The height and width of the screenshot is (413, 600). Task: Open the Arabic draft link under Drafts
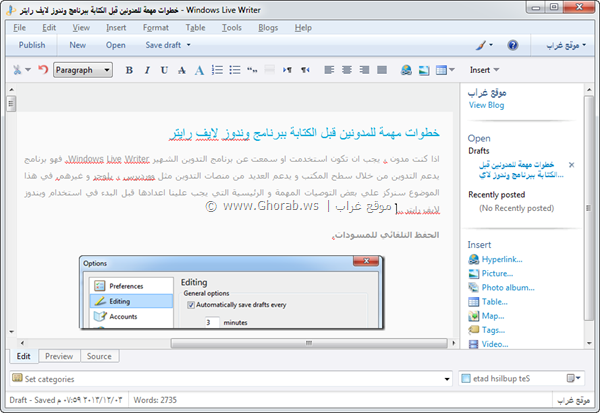521,170
